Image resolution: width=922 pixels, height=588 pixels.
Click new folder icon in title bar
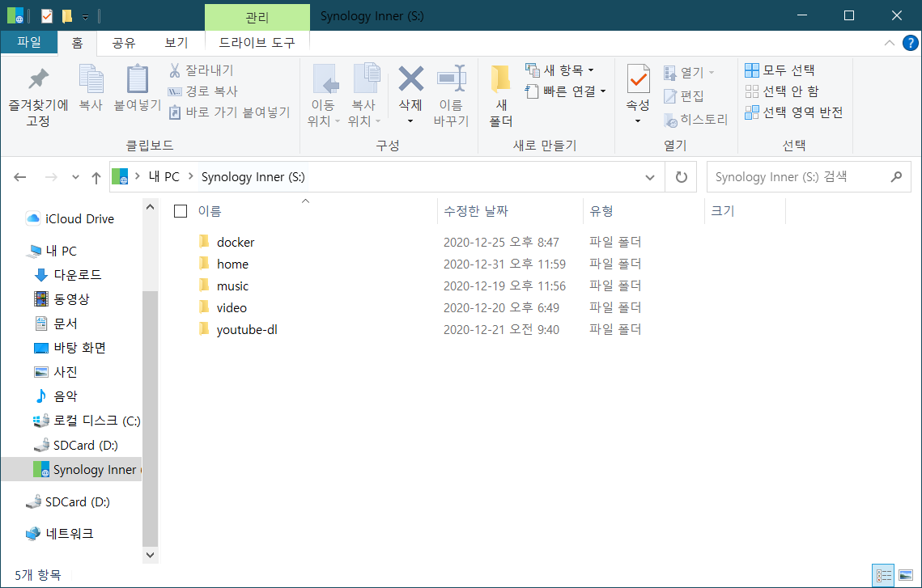coord(67,16)
